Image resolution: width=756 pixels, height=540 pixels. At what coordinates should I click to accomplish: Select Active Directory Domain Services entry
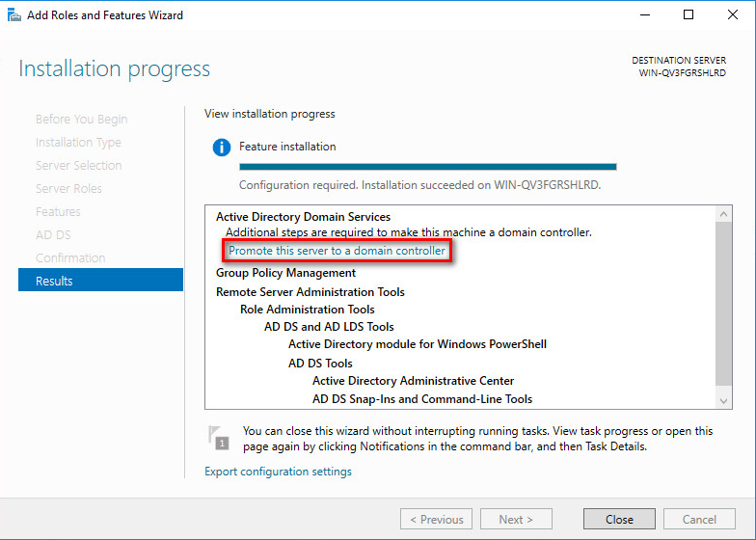[303, 217]
